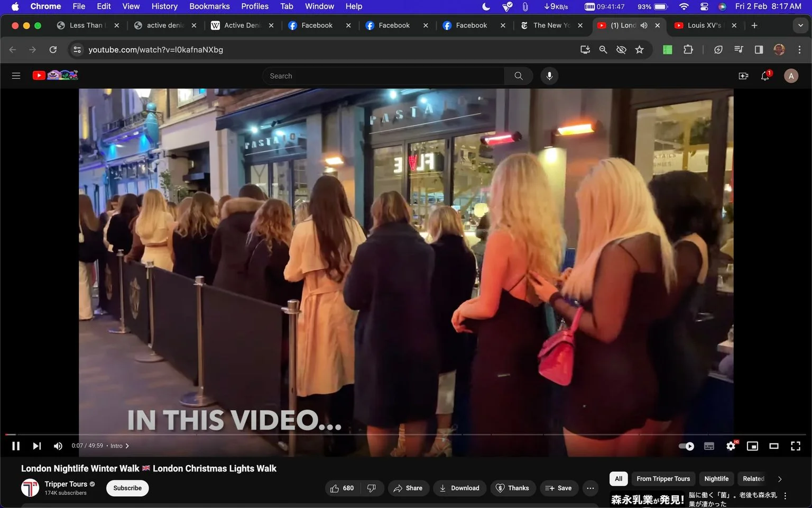
Task: Open the Profiles menu
Action: (255, 6)
